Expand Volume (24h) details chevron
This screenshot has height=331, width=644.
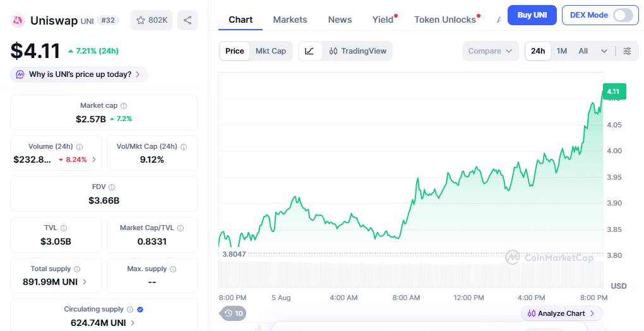tap(94, 160)
